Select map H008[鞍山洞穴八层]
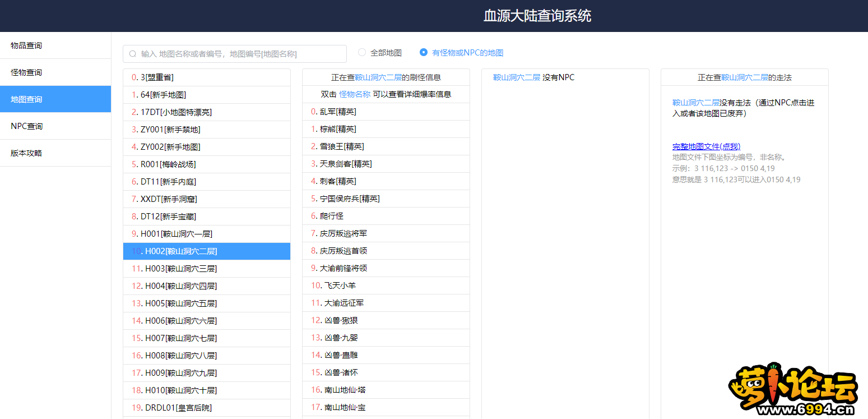Image resolution: width=868 pixels, height=419 pixels. coord(207,356)
